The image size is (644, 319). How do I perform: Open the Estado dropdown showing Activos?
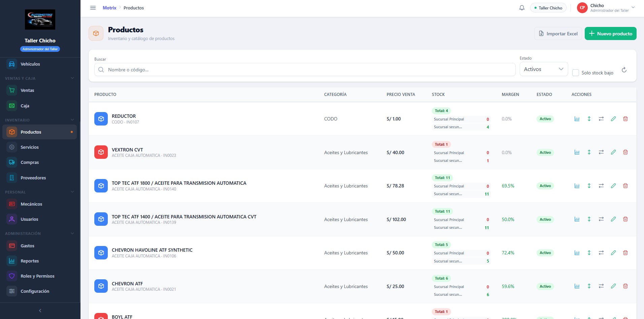(544, 69)
